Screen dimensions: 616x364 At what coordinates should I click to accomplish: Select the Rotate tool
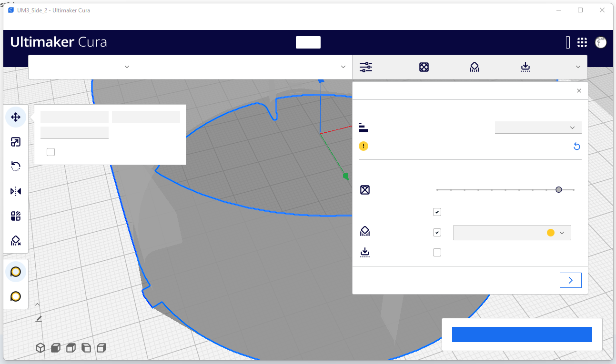point(16,166)
